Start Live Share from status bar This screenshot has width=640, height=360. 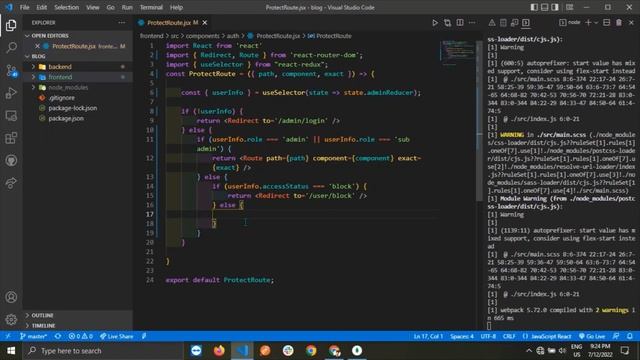117,336
